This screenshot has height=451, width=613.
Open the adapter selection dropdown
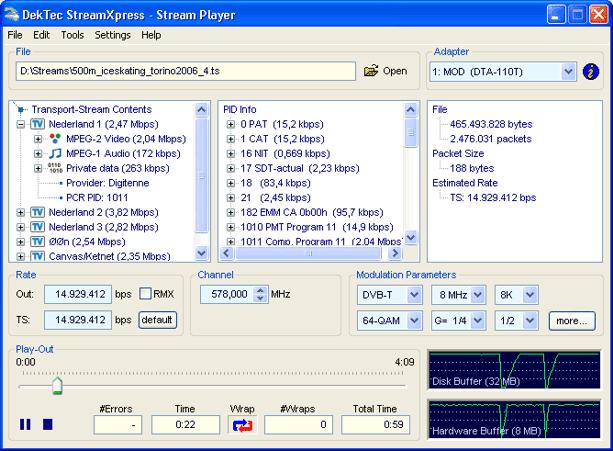tap(568, 71)
